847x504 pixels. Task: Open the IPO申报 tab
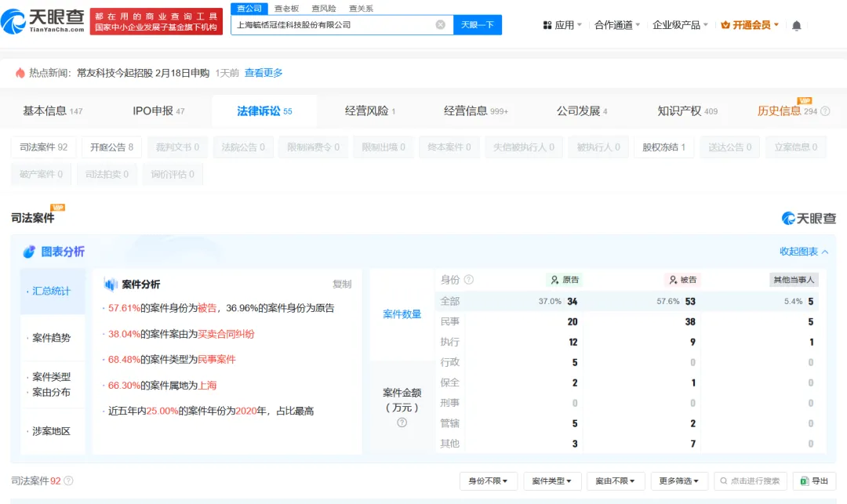158,111
